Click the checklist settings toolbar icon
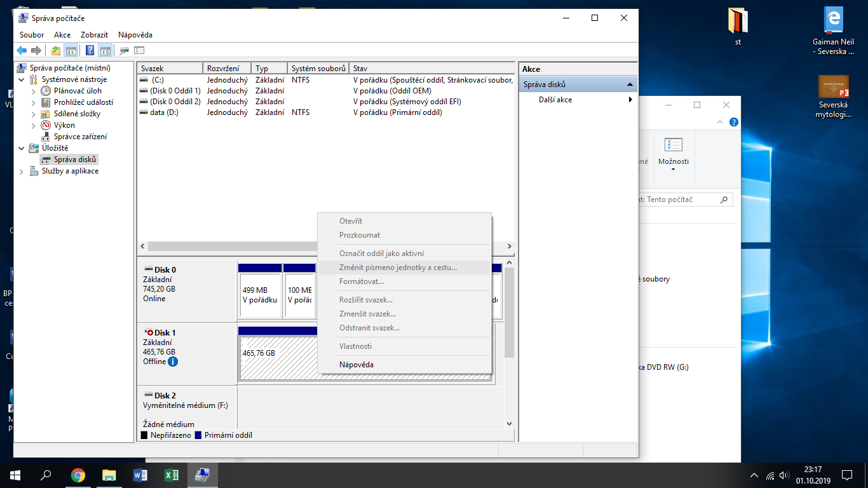Image resolution: width=868 pixels, height=488 pixels. pos(139,51)
